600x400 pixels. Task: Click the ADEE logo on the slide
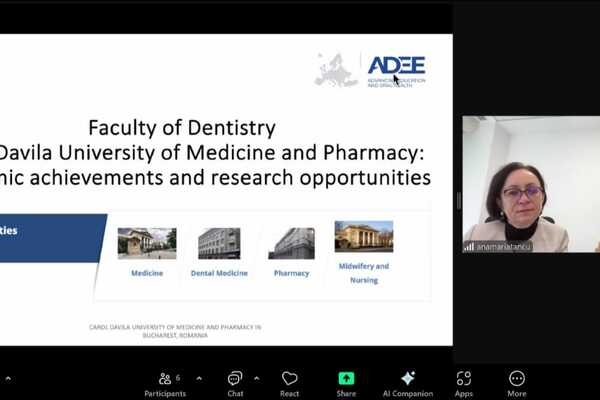tap(396, 71)
